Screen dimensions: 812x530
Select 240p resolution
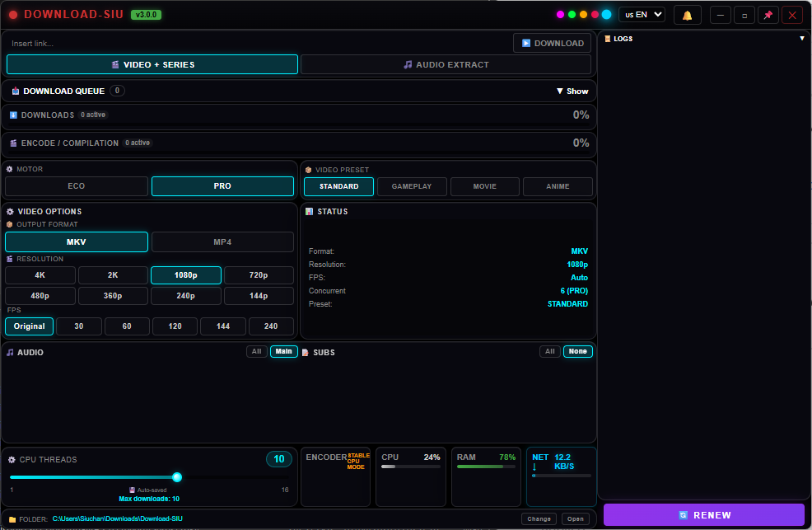186,296
